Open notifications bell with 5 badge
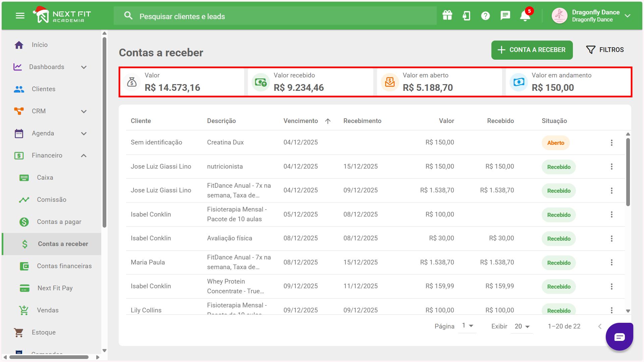The width and height of the screenshot is (644, 362). coord(525,16)
